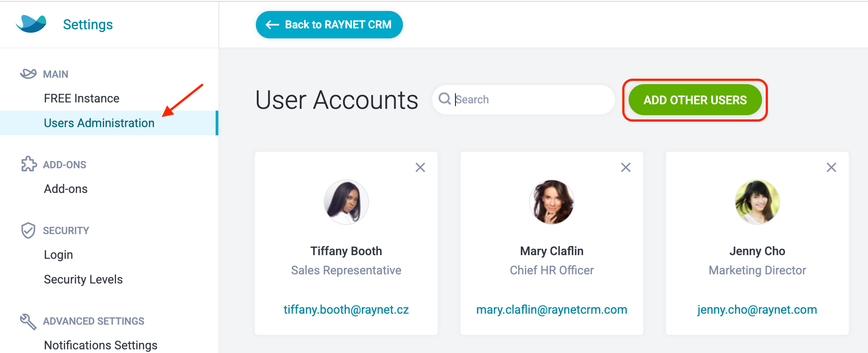Image resolution: width=868 pixels, height=353 pixels.
Task: Click the user Search field
Action: [524, 100]
